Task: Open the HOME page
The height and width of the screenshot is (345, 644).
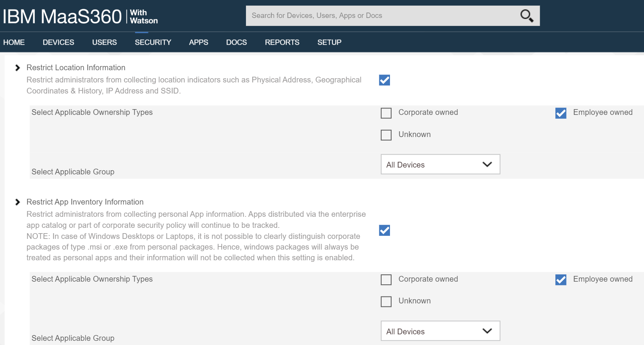Action: (x=14, y=42)
